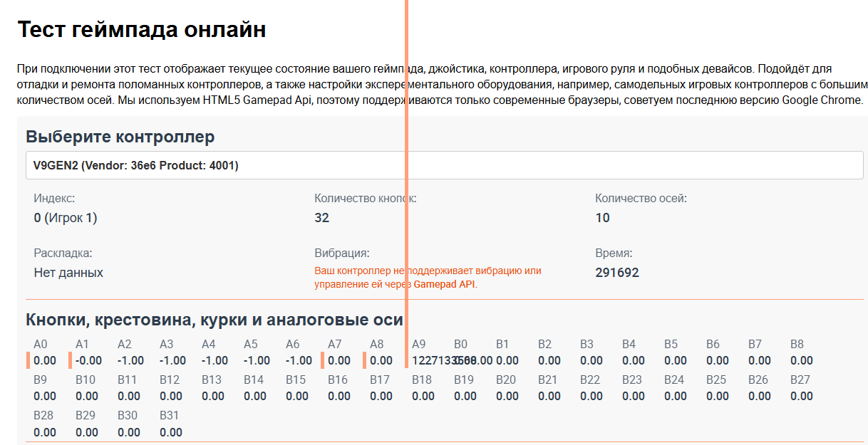This screenshot has height=445, width=868.
Task: Click the B27 button value
Action: coord(801,396)
